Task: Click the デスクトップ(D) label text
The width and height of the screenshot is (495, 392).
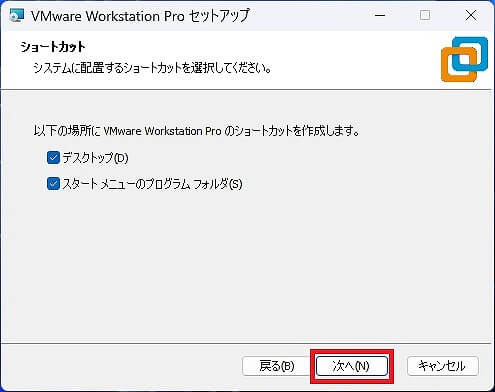Action: click(95, 158)
